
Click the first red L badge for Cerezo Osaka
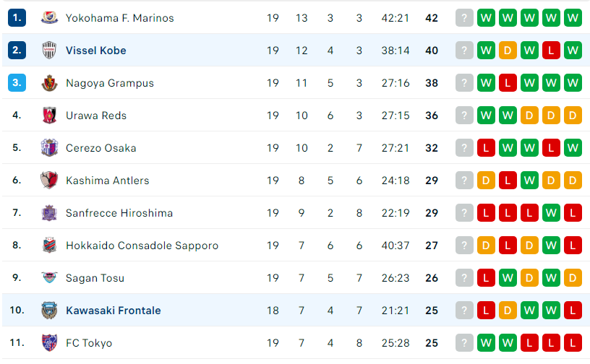[x=486, y=148]
